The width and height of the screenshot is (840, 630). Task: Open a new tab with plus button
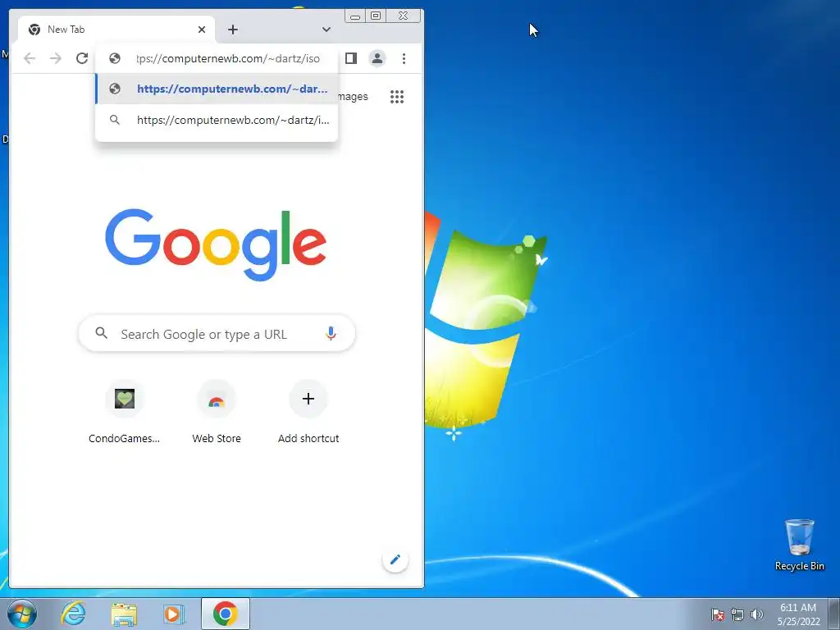pos(232,30)
